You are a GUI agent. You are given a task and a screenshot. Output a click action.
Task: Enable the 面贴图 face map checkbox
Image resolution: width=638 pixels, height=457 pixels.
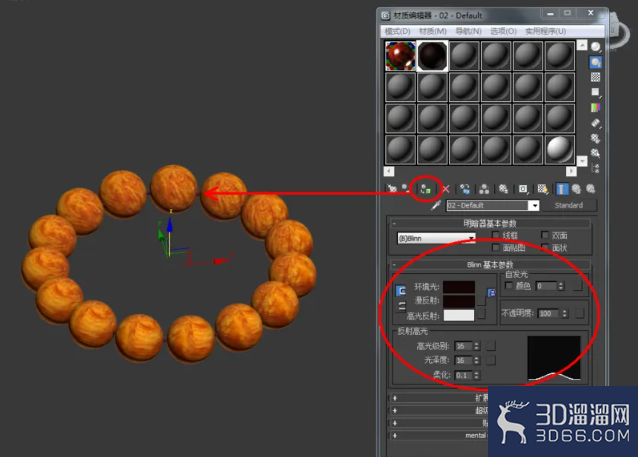tap(496, 247)
